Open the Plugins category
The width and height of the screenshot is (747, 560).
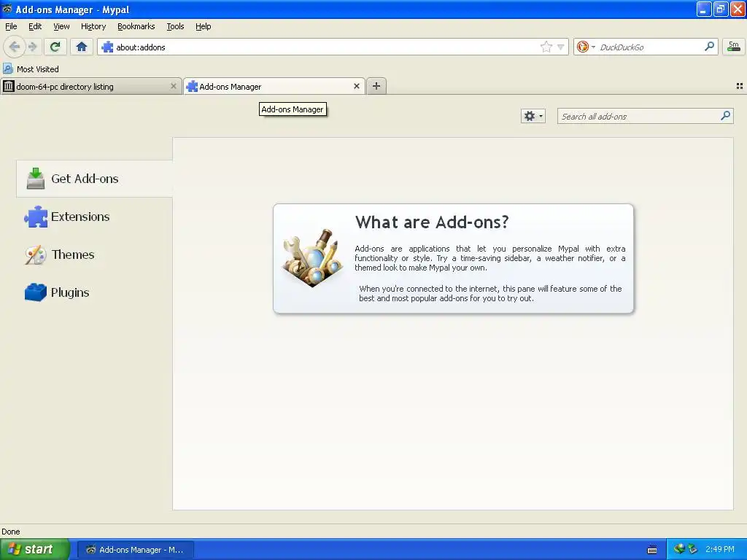94,292
